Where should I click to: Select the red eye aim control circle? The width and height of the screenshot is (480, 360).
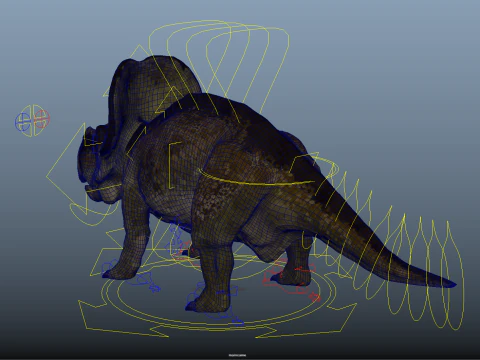(42, 119)
